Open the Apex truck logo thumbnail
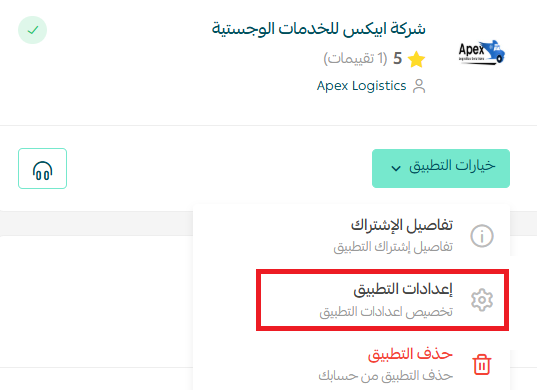This screenshot has width=538, height=391. 481,52
